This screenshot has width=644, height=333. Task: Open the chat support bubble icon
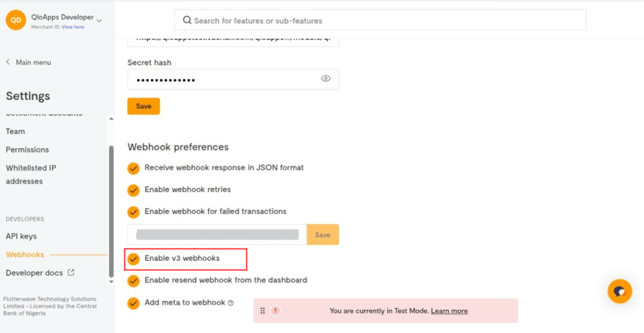pyautogui.click(x=619, y=291)
